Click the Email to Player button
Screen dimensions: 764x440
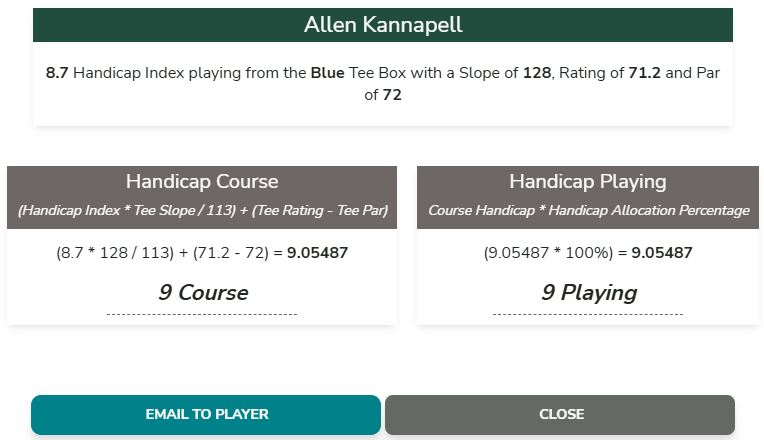(x=206, y=414)
